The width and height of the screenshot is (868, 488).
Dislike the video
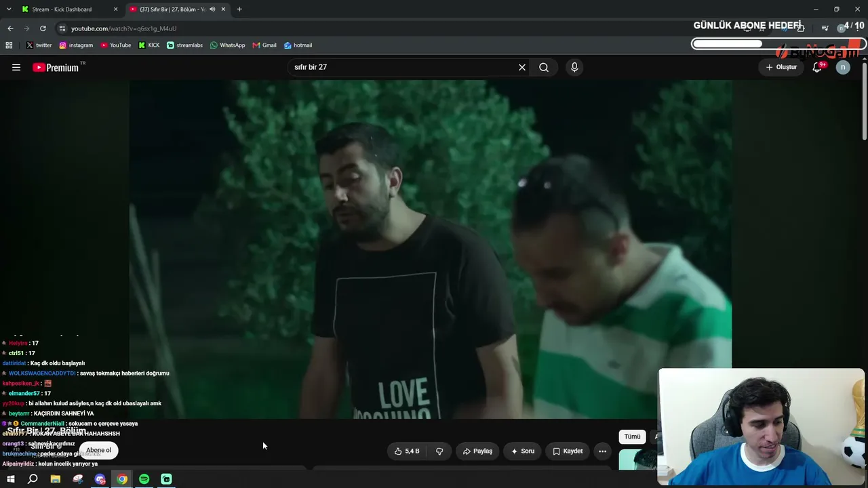[x=439, y=451]
